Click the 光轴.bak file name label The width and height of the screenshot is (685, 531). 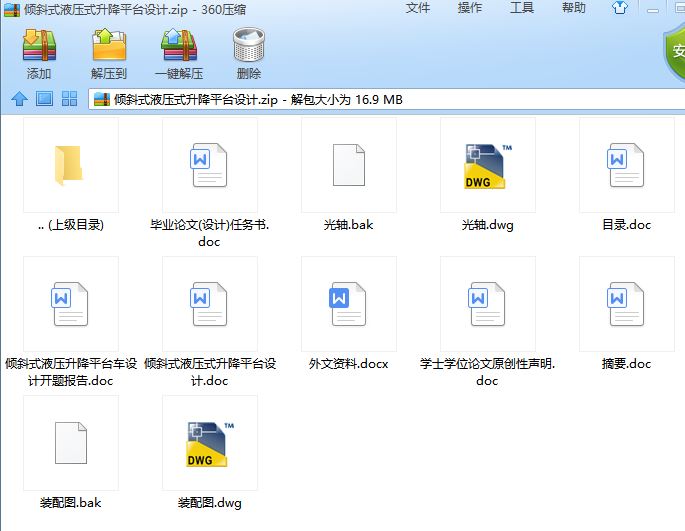(349, 225)
